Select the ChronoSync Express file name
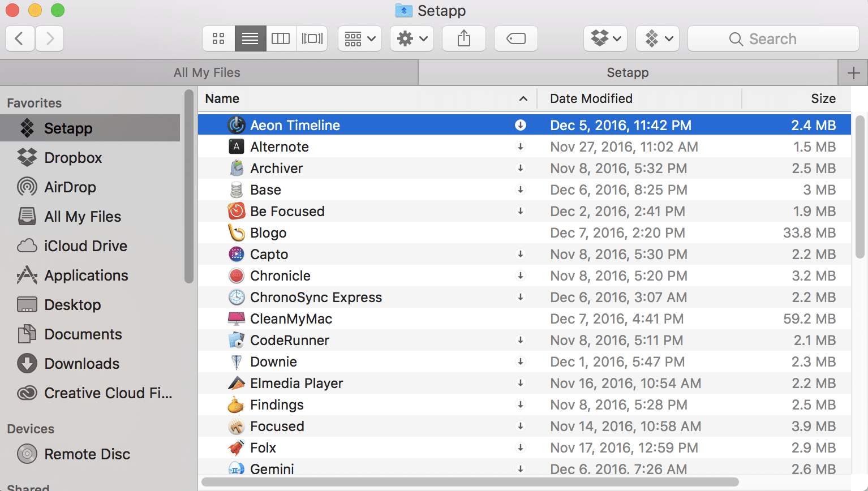The image size is (868, 491). [316, 297]
